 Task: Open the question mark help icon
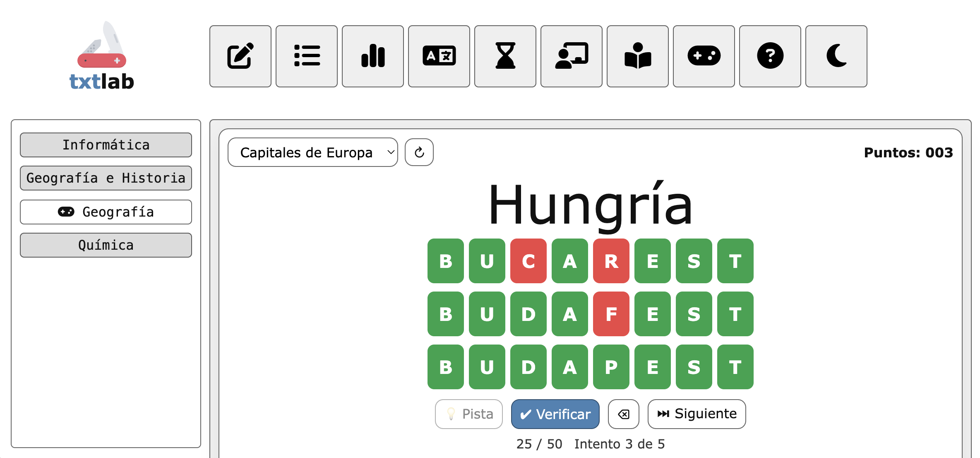pos(770,56)
